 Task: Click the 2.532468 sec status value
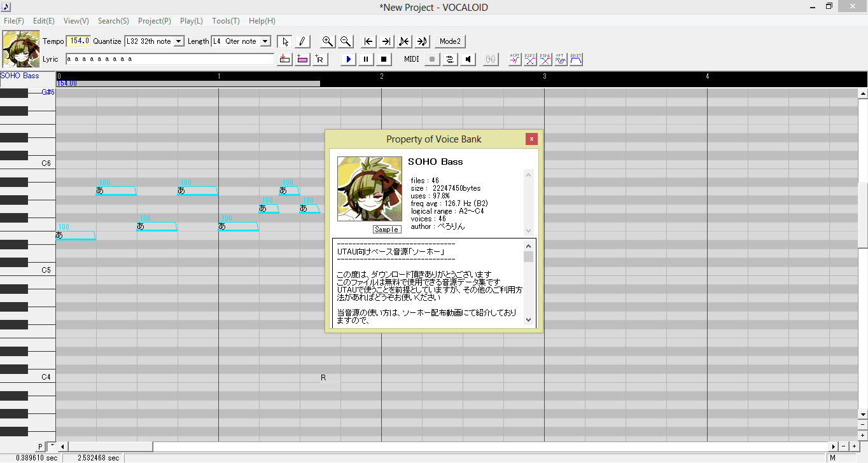click(98, 458)
